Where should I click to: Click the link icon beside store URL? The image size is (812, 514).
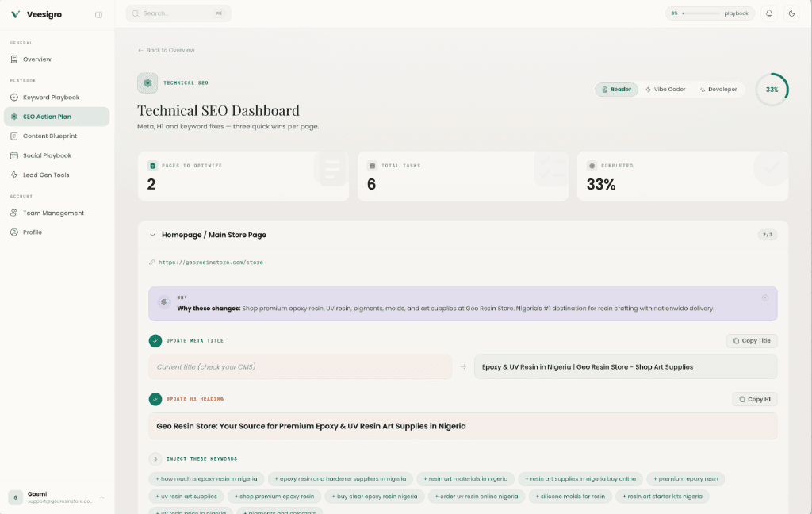click(x=151, y=263)
